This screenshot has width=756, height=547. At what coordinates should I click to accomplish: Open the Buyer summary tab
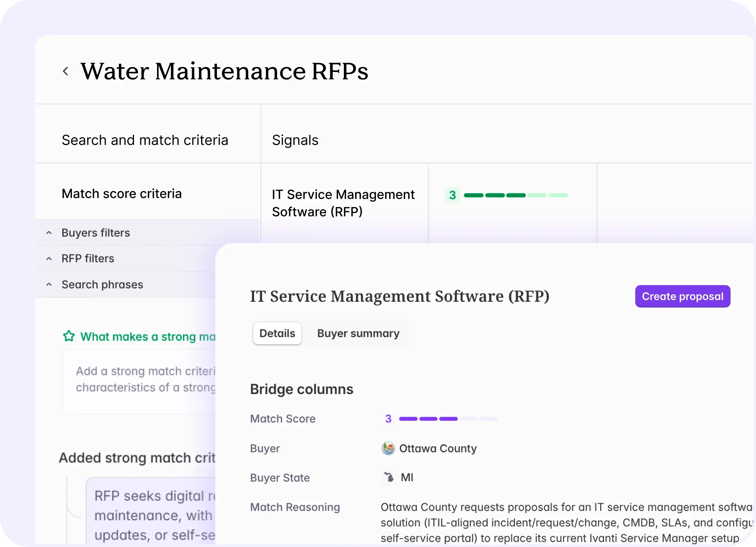pos(358,333)
